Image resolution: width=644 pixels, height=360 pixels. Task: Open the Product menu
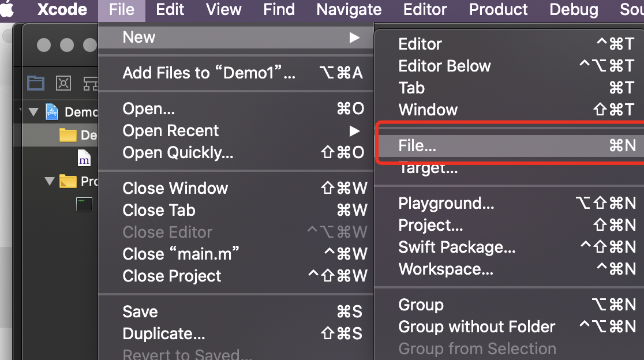[x=498, y=9]
